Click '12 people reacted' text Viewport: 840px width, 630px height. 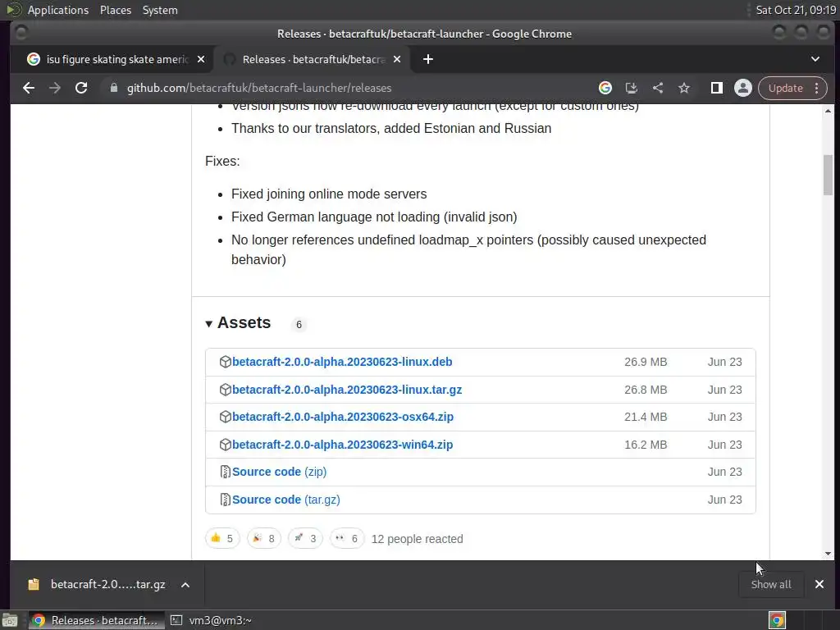418,539
